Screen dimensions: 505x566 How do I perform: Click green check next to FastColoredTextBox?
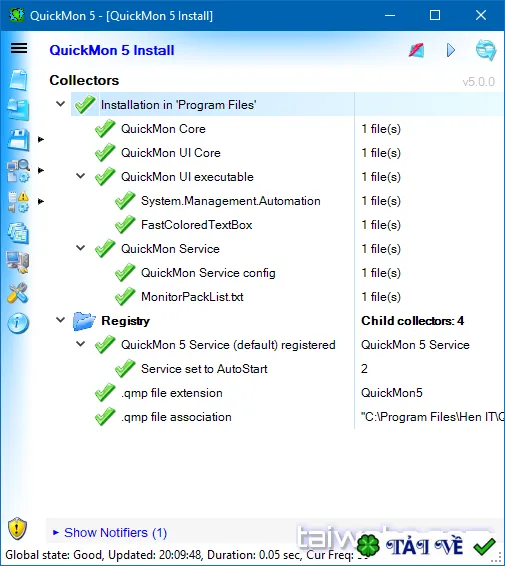coord(125,225)
